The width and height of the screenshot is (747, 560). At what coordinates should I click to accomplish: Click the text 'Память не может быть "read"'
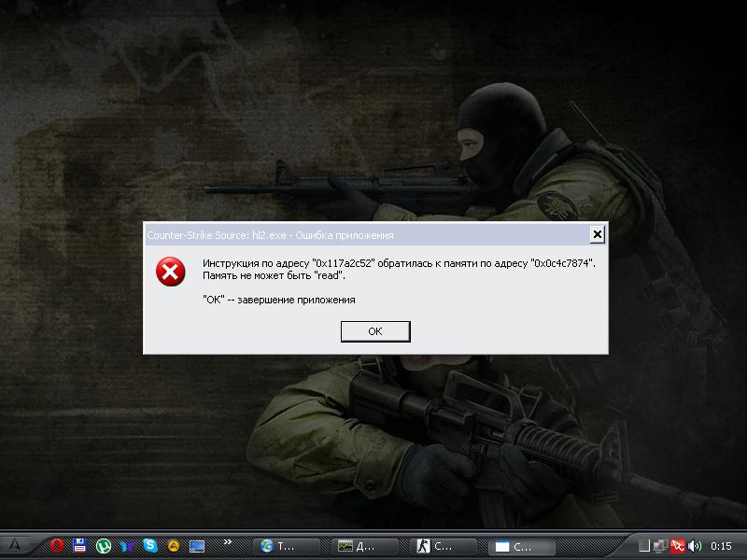(274, 275)
